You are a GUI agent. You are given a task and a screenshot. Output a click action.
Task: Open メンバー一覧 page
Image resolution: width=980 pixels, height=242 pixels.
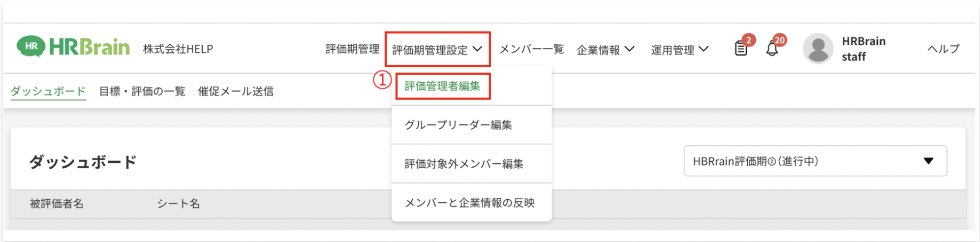tap(532, 49)
